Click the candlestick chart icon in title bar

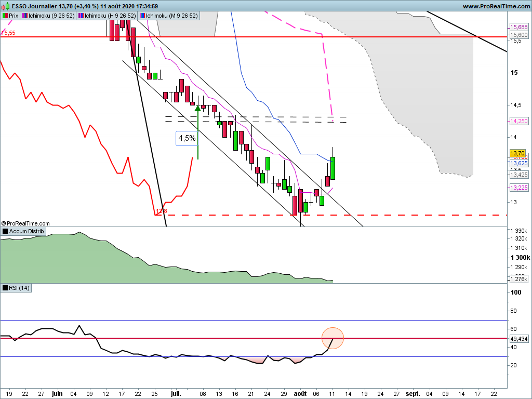tap(4, 6)
